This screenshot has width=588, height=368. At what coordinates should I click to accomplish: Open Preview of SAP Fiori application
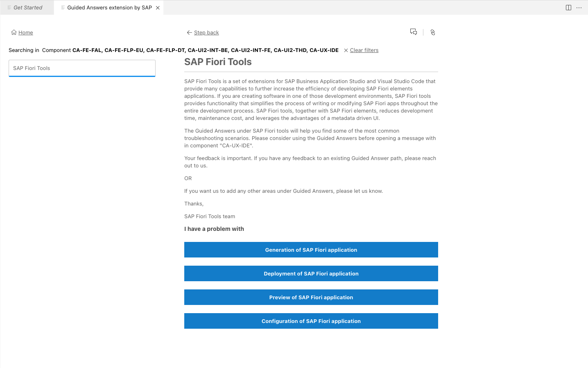(x=311, y=297)
